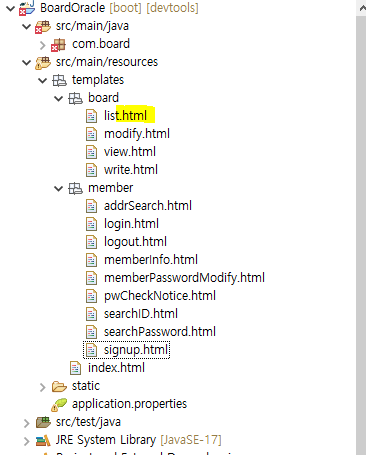
Task: Click the memberInfo.html file icon
Action: pyautogui.click(x=91, y=260)
